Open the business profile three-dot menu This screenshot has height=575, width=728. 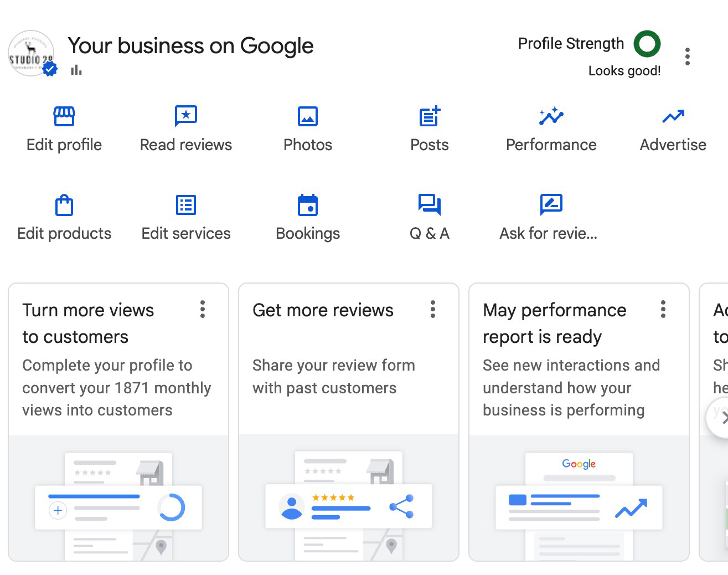click(688, 57)
